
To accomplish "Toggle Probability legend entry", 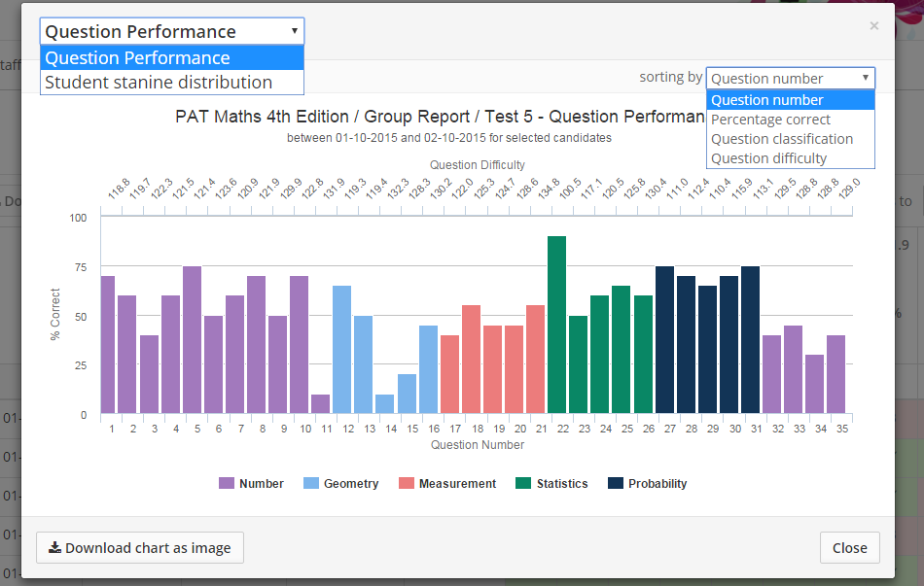I will (647, 484).
